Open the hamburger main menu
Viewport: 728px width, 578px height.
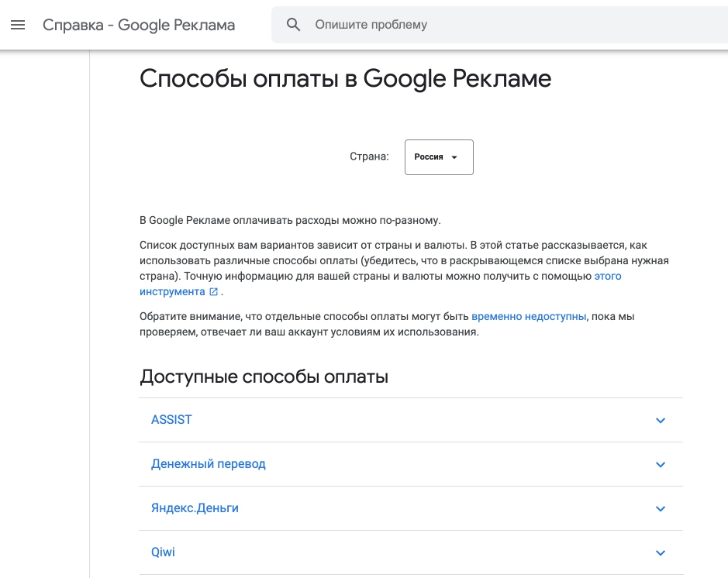point(18,25)
